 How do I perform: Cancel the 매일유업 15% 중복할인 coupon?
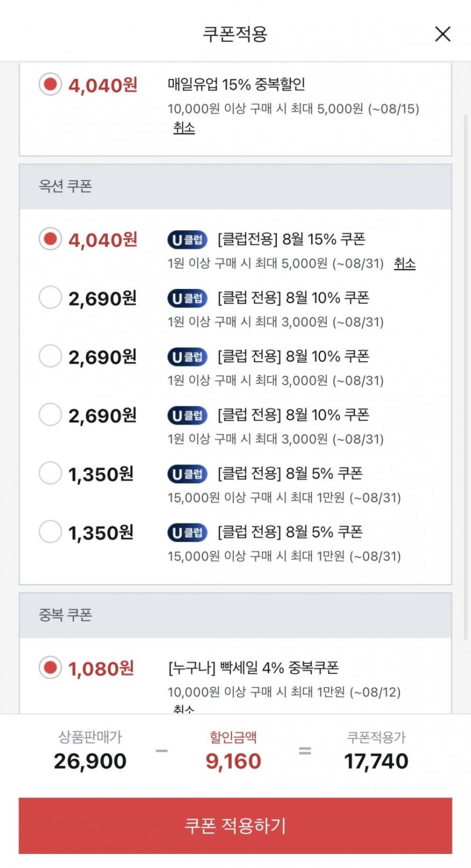[184, 128]
